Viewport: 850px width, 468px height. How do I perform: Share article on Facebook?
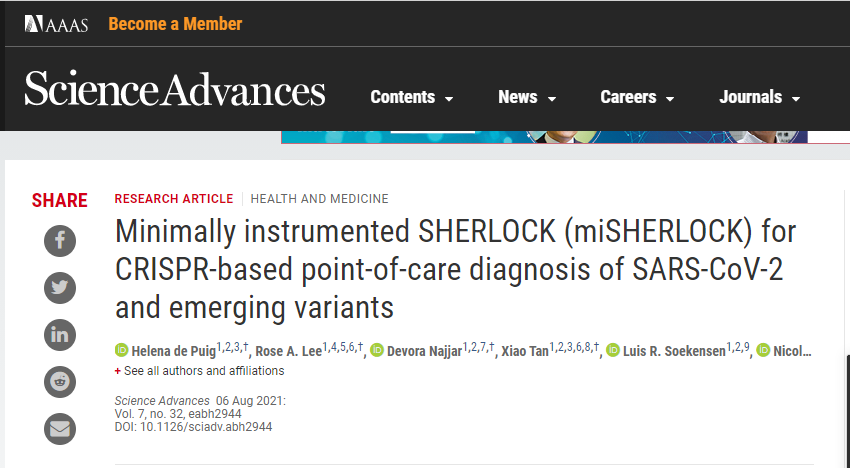coord(60,241)
